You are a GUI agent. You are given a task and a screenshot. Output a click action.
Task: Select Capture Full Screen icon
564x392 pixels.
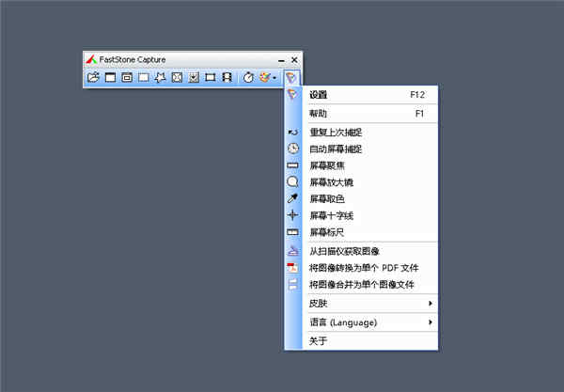tap(177, 77)
